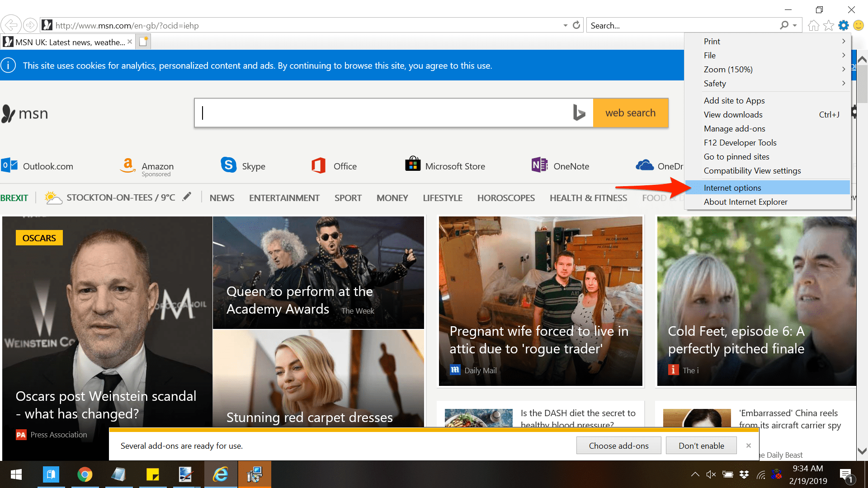Screen dimensions: 868x488
Task: Open Favorites star icon
Action: pyautogui.click(x=829, y=25)
